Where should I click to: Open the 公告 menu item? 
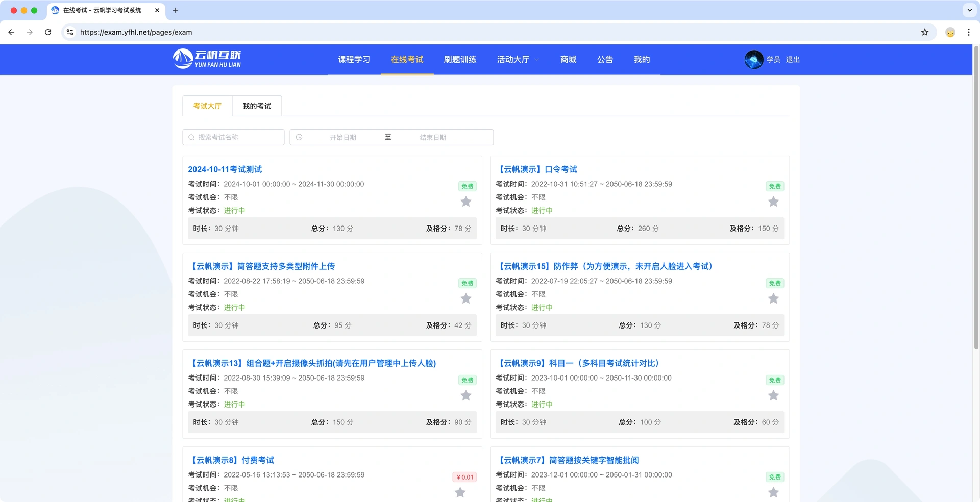[x=605, y=60]
